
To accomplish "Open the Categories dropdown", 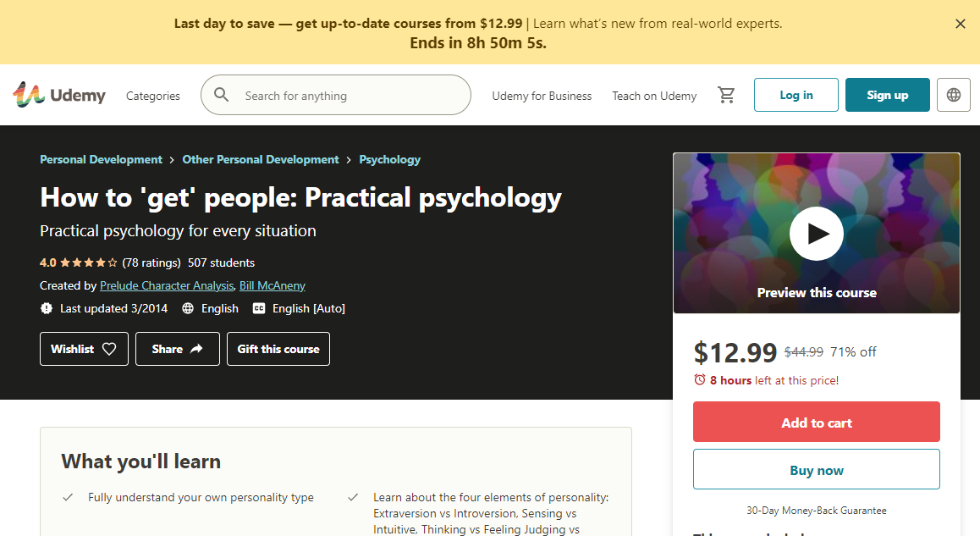I will [x=152, y=96].
